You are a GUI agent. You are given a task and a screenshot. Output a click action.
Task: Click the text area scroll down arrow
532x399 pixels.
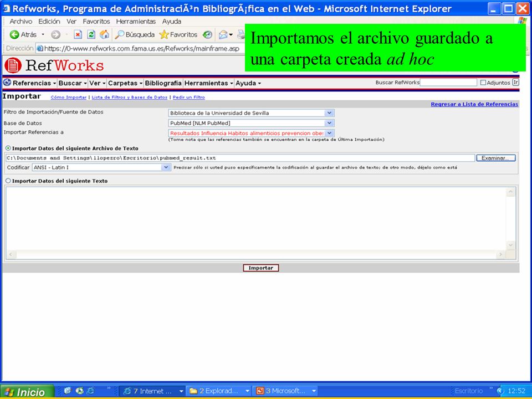click(x=510, y=245)
